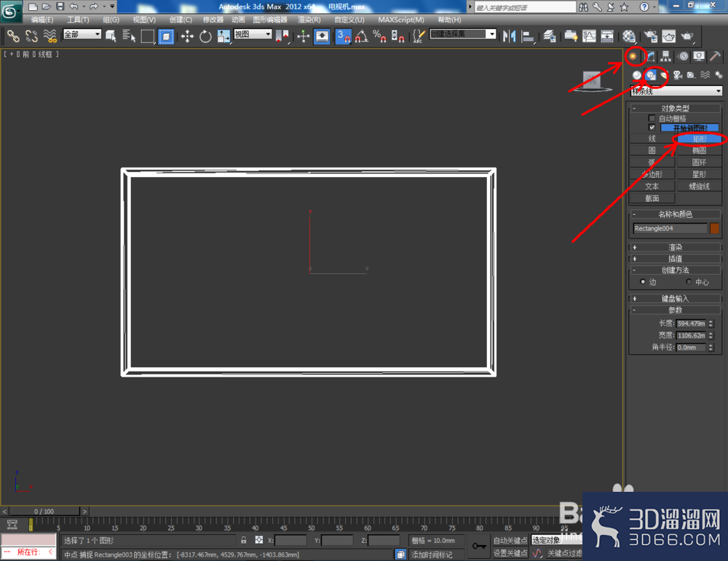Click the 螺旋线 (Helix) button
Image resolution: width=728 pixels, height=561 pixels.
click(699, 187)
